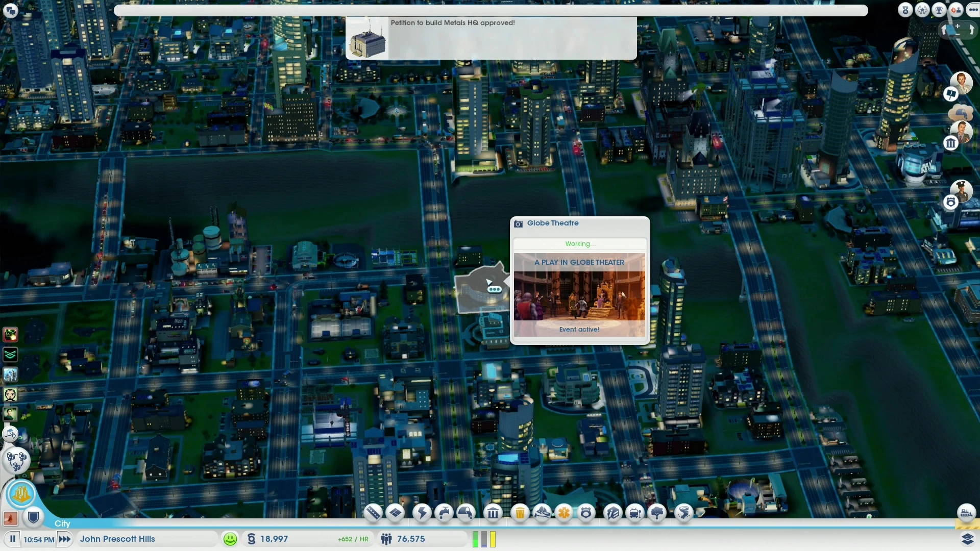Viewport: 980px width, 551px height.
Task: Open the Sewage pipe menu
Action: 466,512
